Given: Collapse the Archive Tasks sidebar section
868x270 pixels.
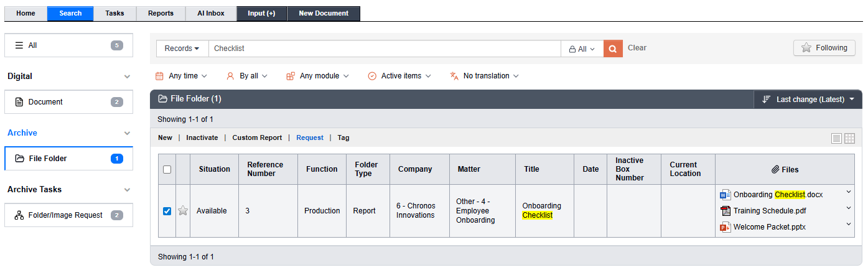Looking at the screenshot, I should (x=128, y=190).
